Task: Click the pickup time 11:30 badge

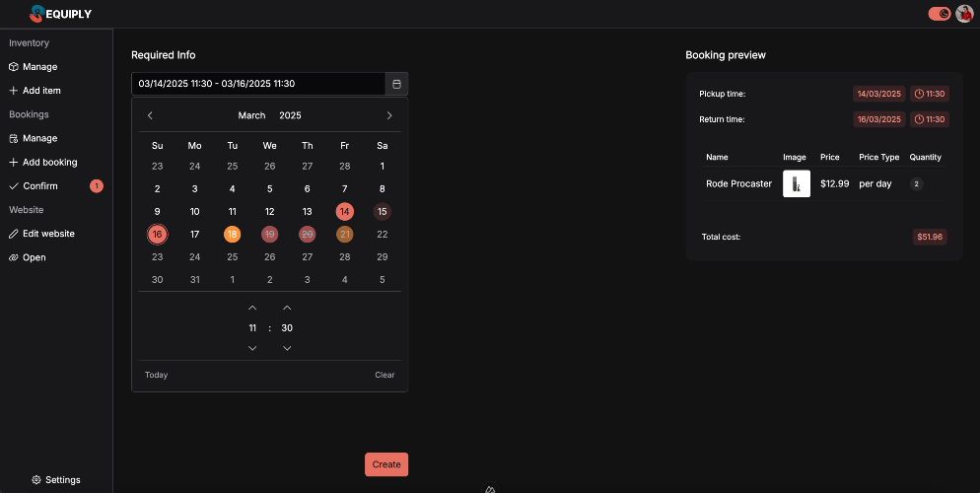Action: tap(930, 94)
